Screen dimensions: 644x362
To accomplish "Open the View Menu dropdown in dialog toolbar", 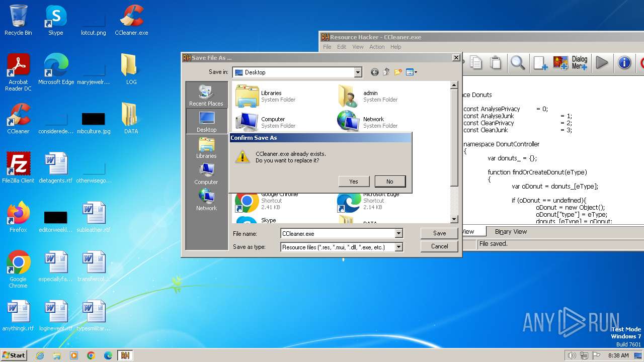I will pos(412,72).
